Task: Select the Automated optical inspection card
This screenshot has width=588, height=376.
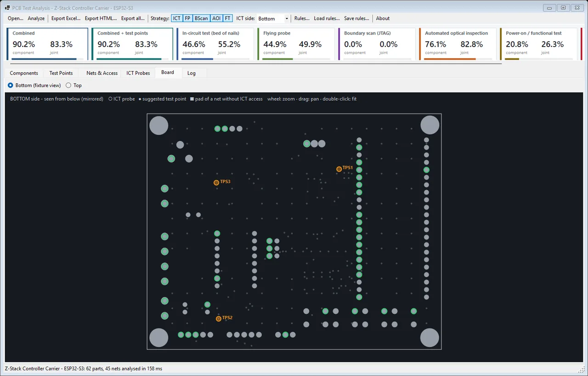Action: tap(458, 44)
